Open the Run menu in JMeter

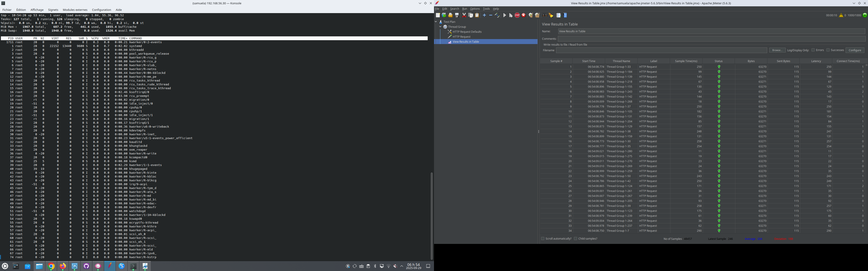[464, 9]
